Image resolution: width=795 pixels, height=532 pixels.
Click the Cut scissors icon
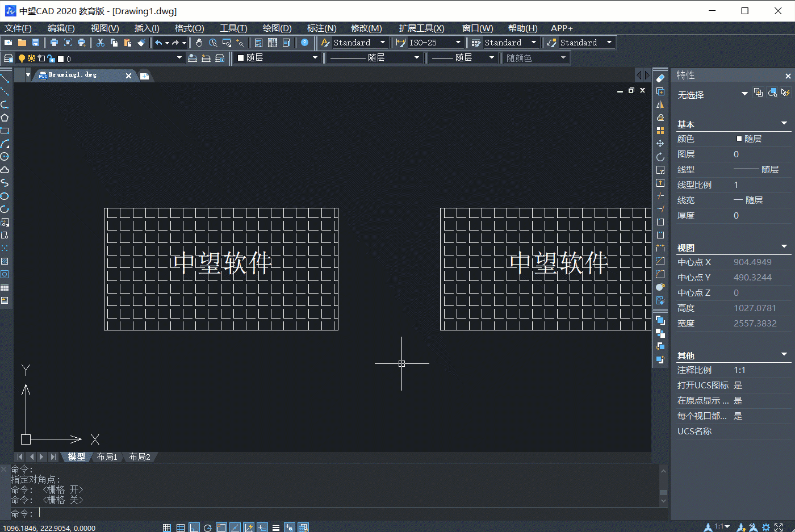point(101,43)
